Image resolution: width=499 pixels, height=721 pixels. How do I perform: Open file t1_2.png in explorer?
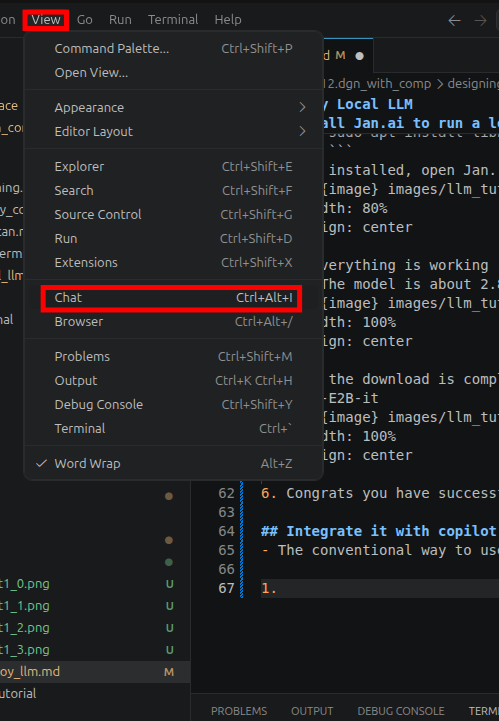[x=25, y=628]
